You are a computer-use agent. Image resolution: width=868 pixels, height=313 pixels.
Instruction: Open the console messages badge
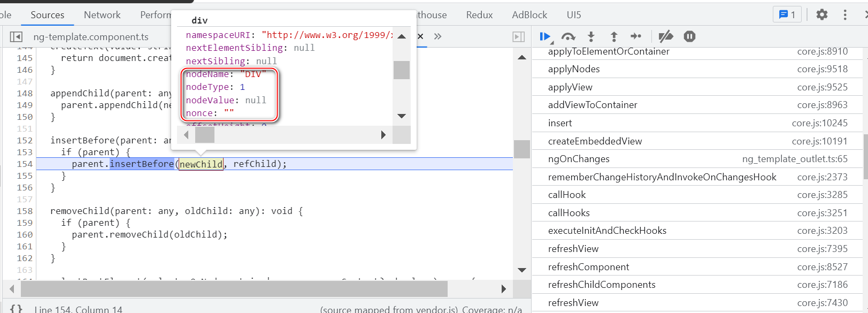(787, 14)
